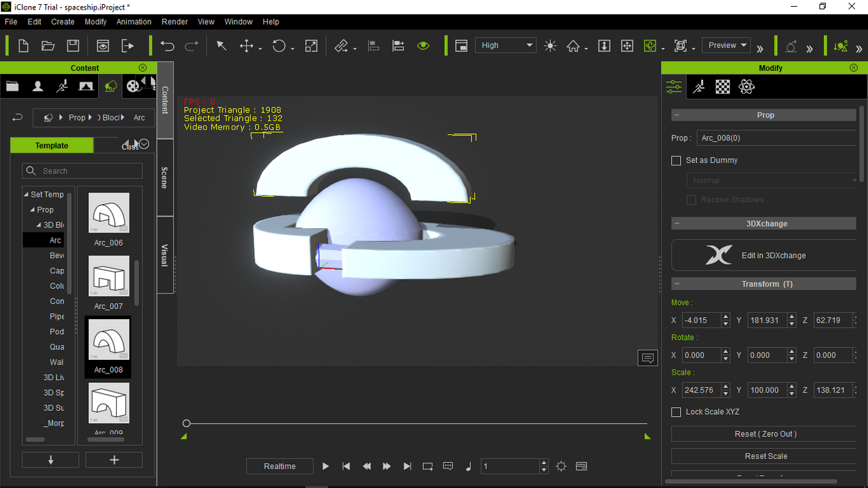Click the Link tool icon

(x=342, y=46)
